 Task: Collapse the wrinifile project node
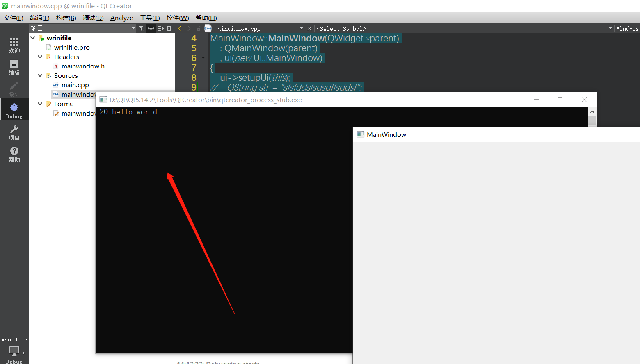pos(33,38)
